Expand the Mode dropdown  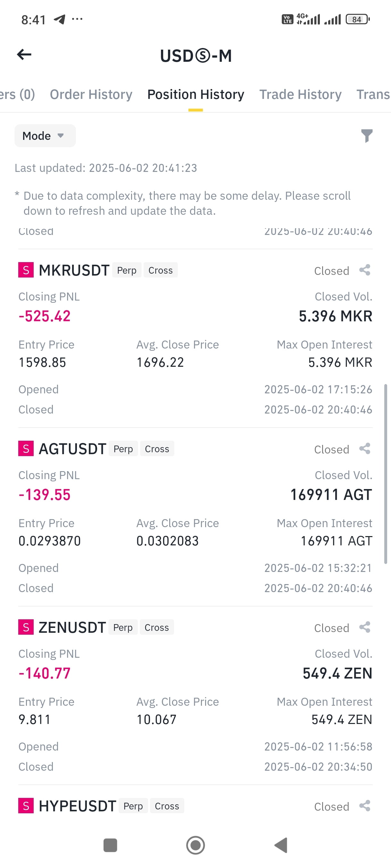pyautogui.click(x=45, y=136)
